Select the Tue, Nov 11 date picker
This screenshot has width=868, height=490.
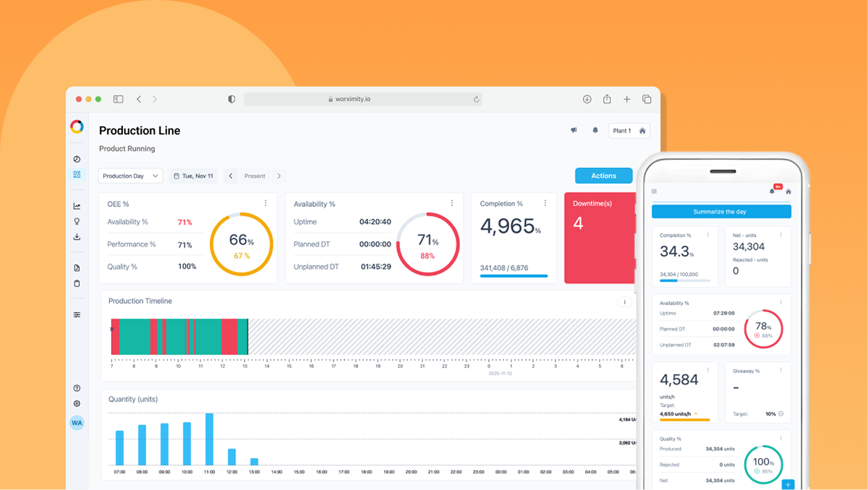tap(193, 176)
